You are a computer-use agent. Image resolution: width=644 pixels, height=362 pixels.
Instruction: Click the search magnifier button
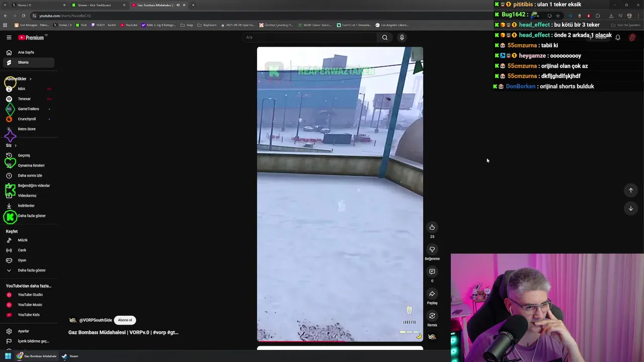[x=385, y=37]
